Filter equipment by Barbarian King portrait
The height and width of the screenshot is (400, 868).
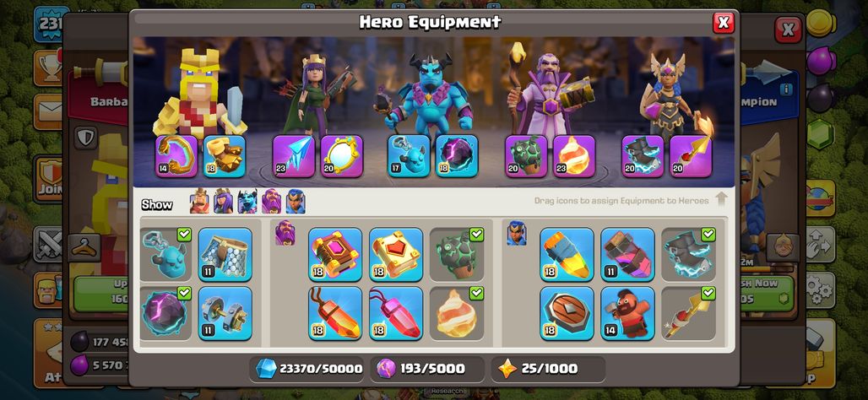(x=199, y=202)
